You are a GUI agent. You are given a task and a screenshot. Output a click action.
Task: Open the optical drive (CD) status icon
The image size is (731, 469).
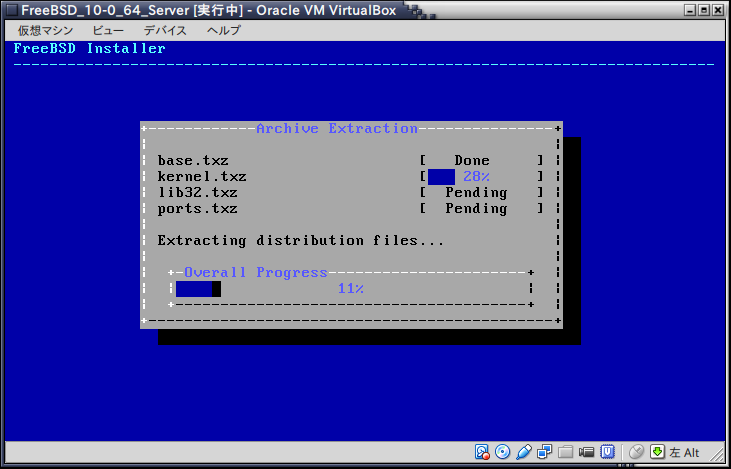(x=503, y=451)
